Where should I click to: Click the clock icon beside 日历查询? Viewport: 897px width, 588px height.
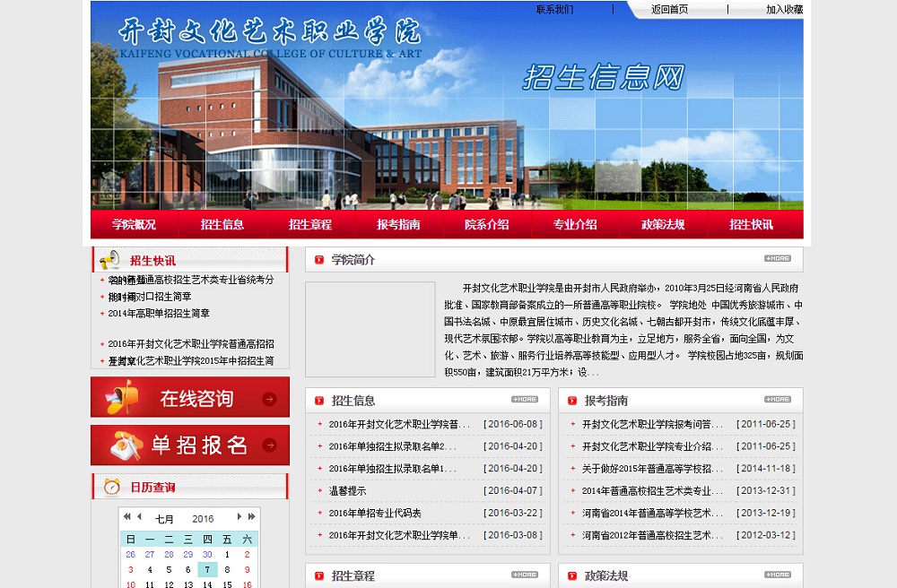coord(112,487)
